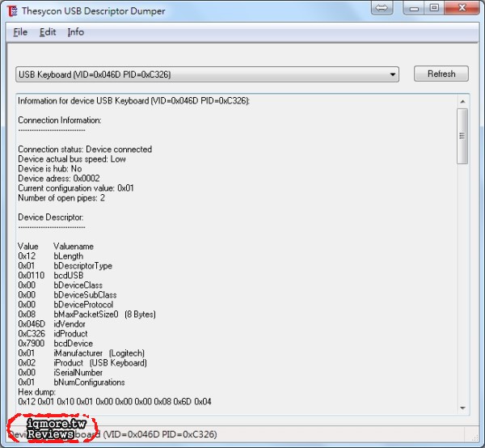Open the USB device selection dropdown
This screenshot has width=485, height=448.
pos(207,74)
